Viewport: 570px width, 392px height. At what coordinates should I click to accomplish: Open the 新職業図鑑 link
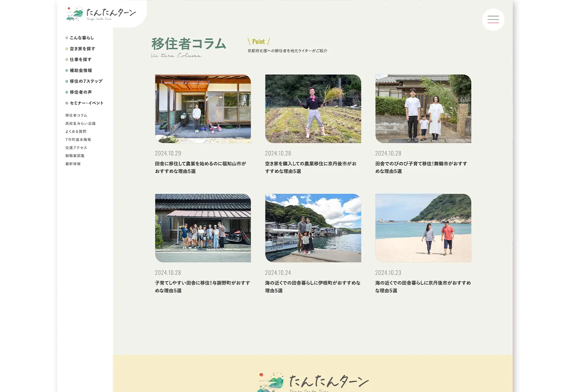tap(75, 156)
